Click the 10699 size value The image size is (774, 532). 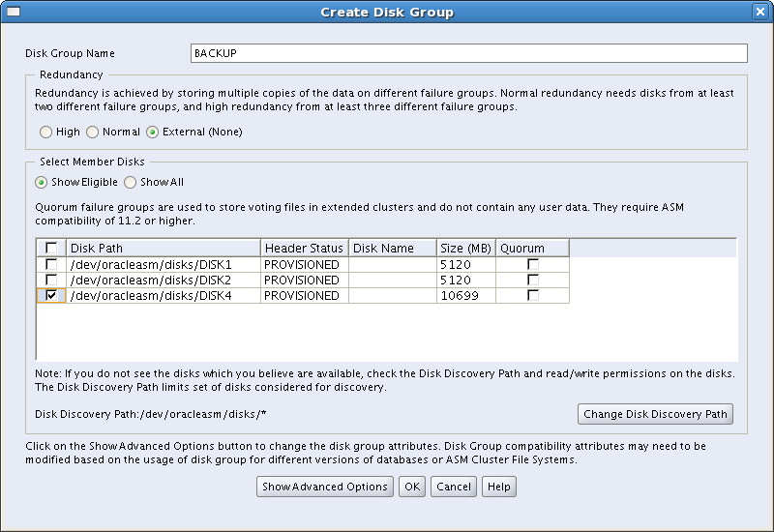tap(460, 296)
